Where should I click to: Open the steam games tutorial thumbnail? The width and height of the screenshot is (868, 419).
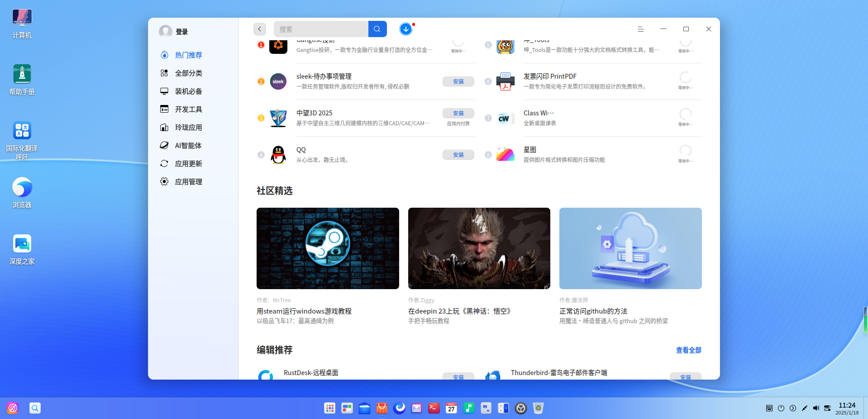click(328, 248)
